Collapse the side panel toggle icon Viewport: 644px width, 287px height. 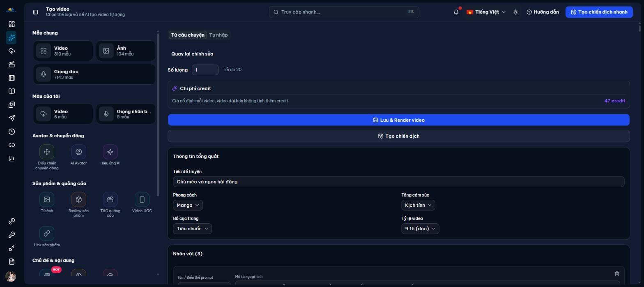[x=35, y=12]
